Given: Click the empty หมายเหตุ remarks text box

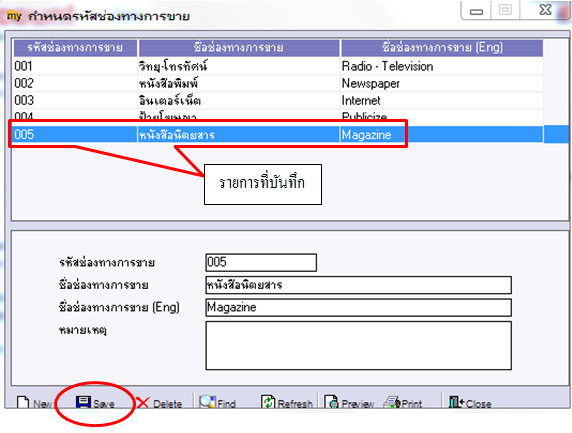Looking at the screenshot, I should [359, 345].
